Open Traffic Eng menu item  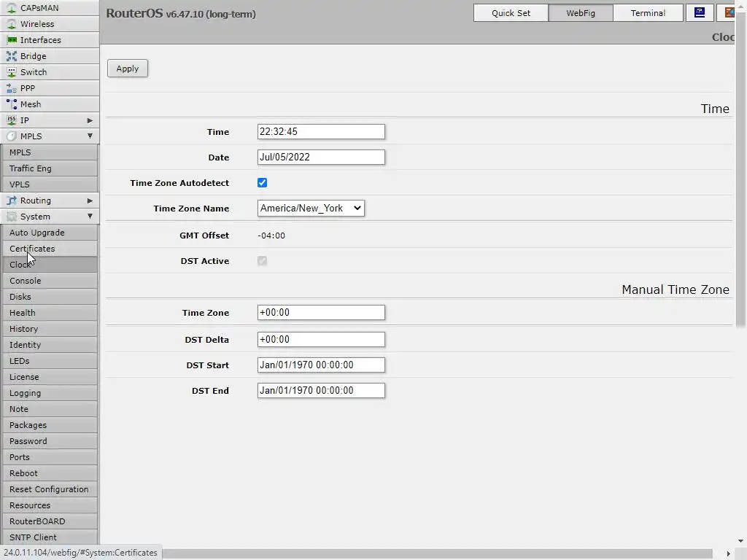pyautogui.click(x=50, y=168)
